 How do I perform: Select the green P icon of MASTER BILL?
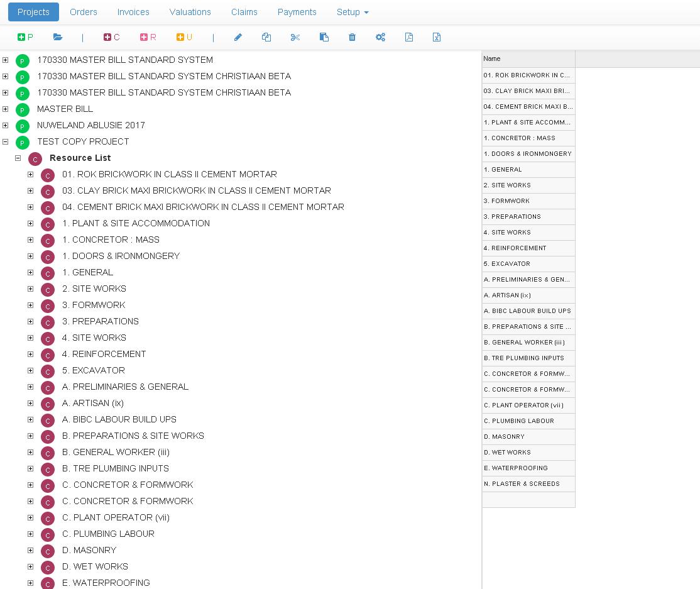coord(23,110)
